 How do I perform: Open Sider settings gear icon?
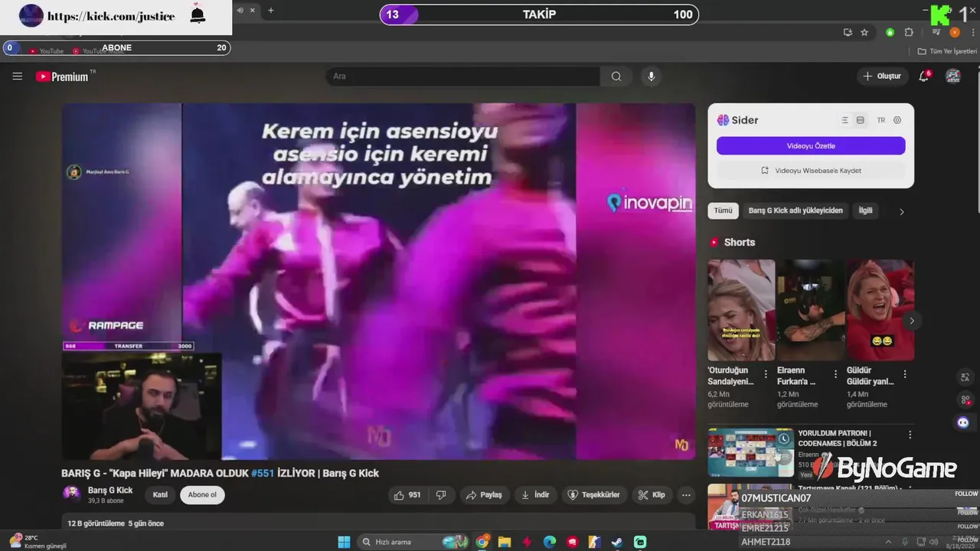pyautogui.click(x=897, y=120)
